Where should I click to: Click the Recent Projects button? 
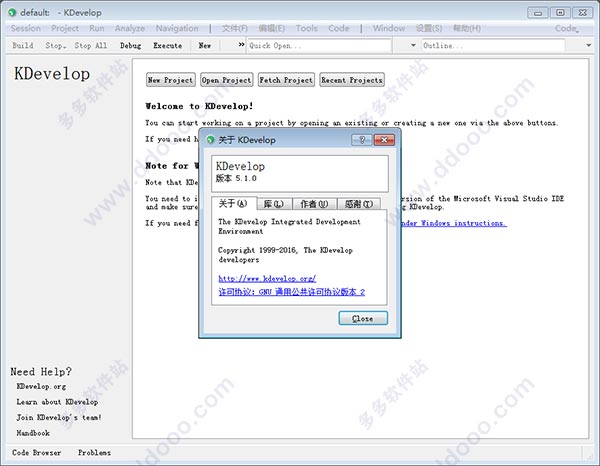[x=352, y=80]
